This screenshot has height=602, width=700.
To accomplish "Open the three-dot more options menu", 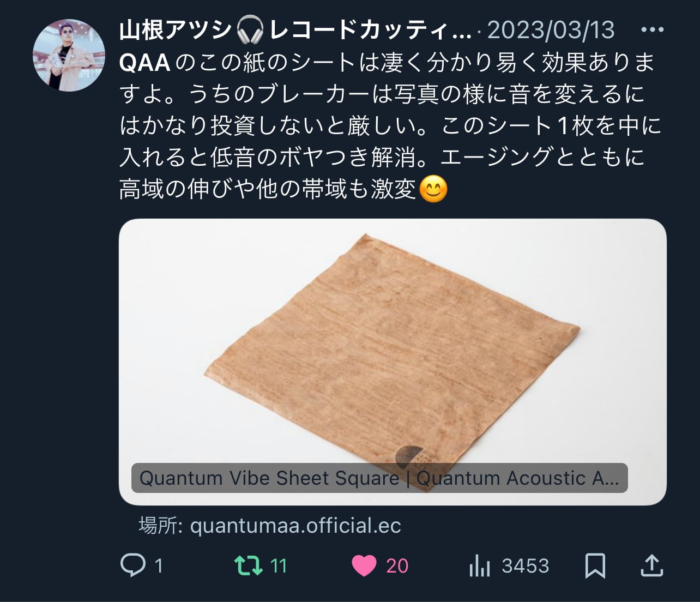I will pyautogui.click(x=652, y=30).
